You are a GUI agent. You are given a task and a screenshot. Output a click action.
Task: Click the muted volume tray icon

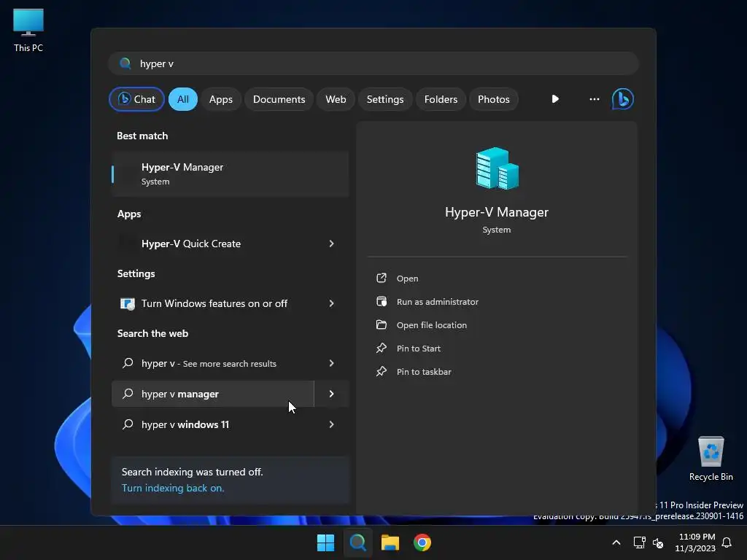pyautogui.click(x=658, y=542)
